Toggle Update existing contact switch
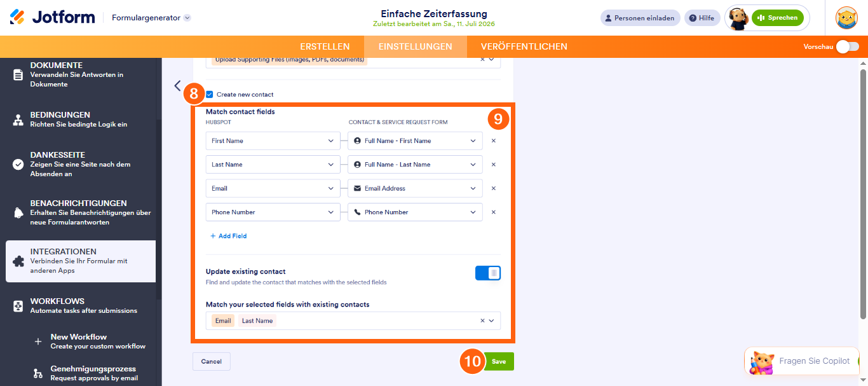The image size is (868, 386). click(x=488, y=273)
